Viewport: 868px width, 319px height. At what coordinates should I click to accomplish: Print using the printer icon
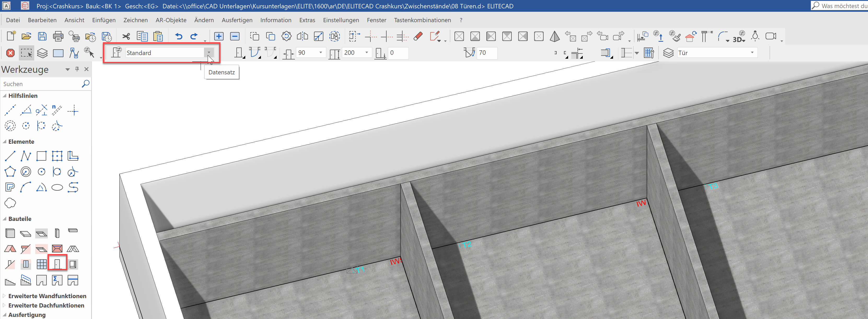point(58,36)
